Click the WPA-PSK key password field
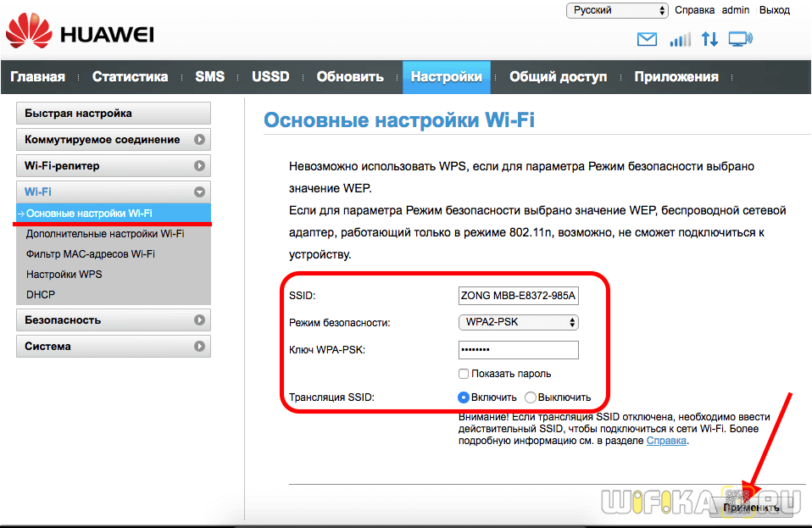The height and width of the screenshot is (528, 812). coord(518,350)
